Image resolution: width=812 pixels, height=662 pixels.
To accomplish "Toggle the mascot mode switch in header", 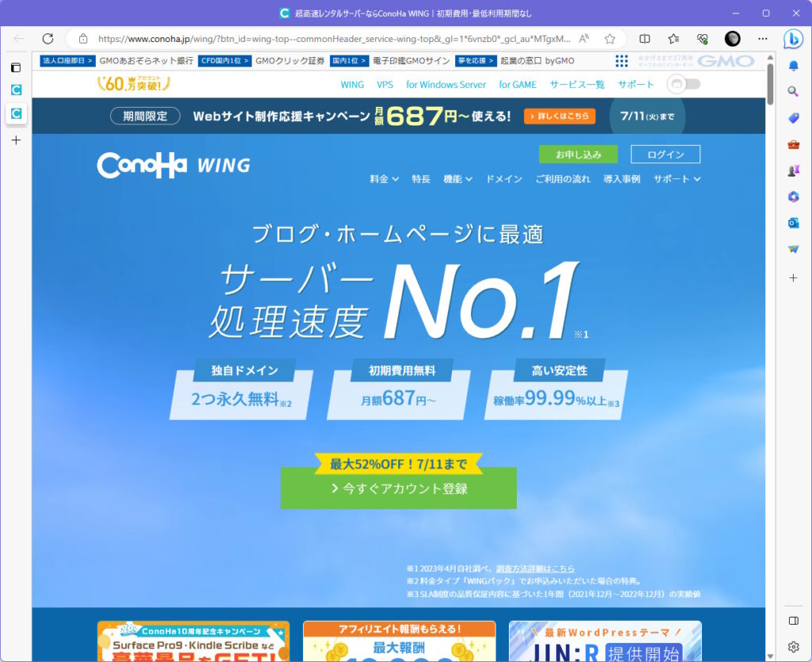I will click(x=684, y=84).
